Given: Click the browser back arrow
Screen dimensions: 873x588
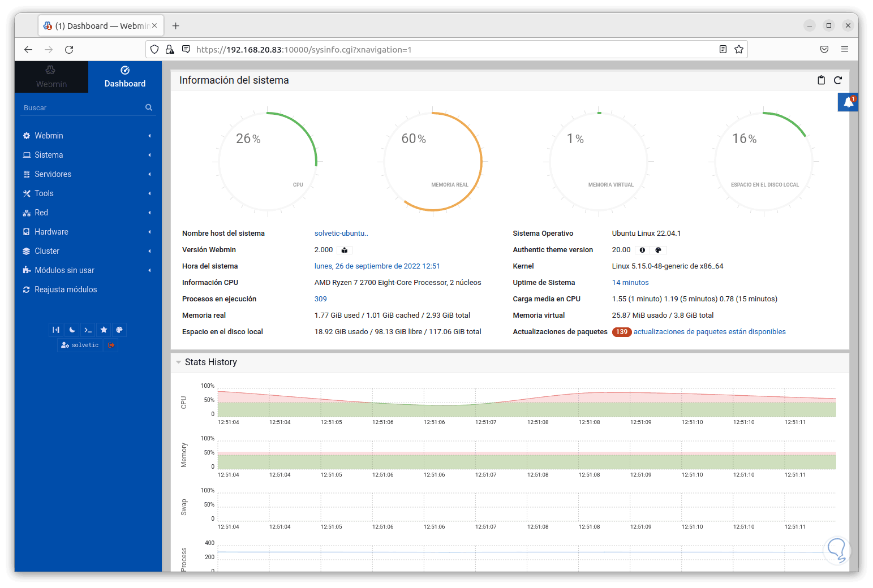Looking at the screenshot, I should [x=28, y=50].
